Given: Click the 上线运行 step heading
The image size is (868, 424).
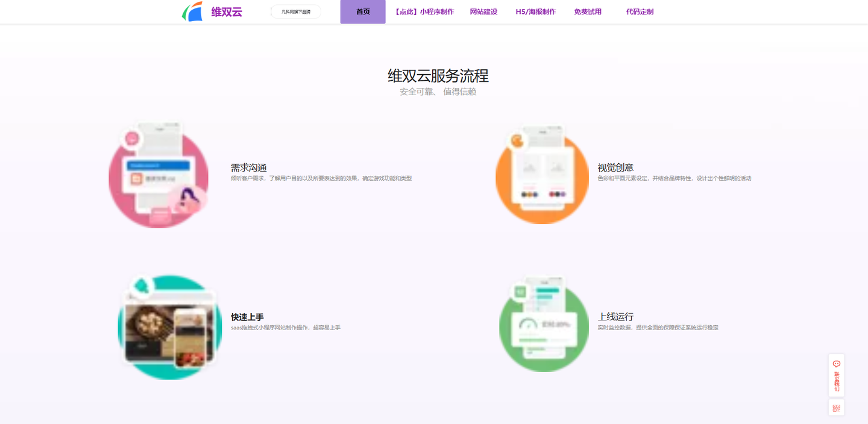Looking at the screenshot, I should 615,317.
